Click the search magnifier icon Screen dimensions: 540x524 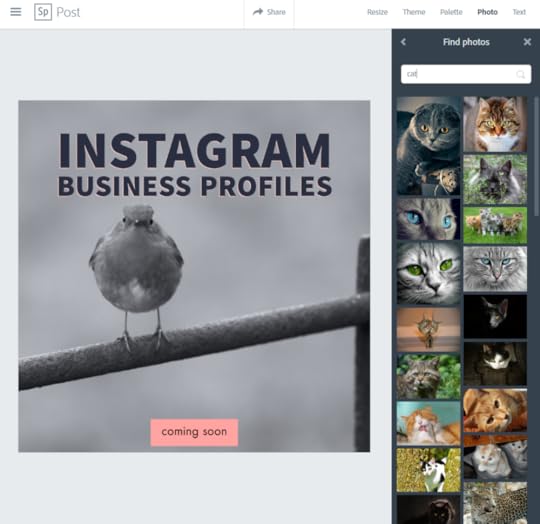(x=520, y=74)
